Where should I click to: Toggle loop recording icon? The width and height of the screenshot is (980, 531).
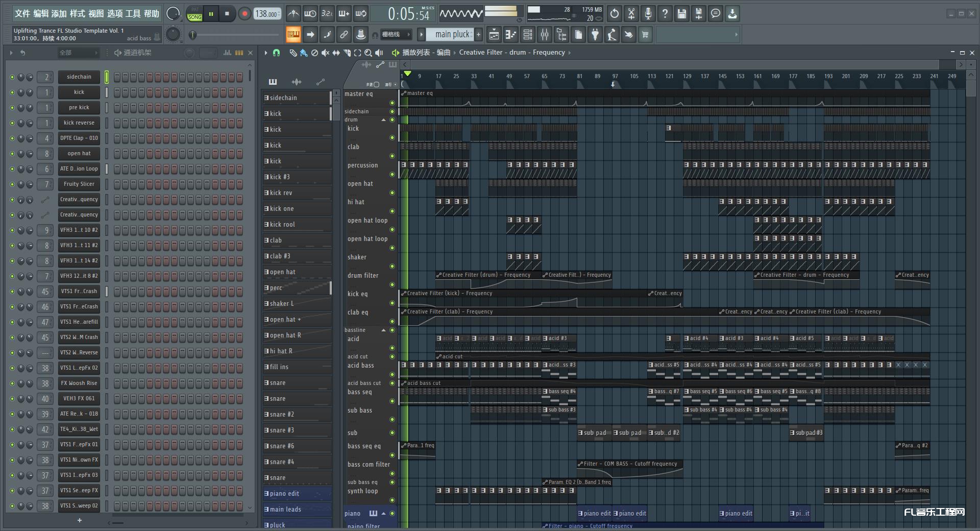[x=361, y=14]
